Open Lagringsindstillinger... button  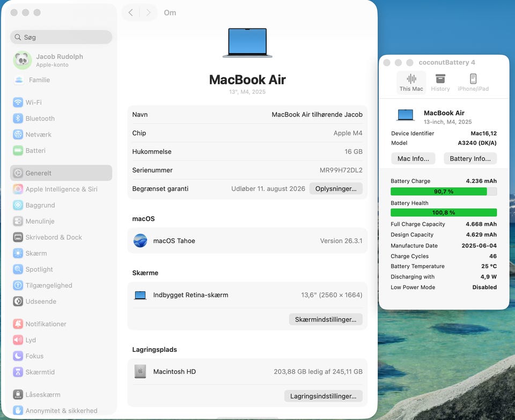pos(323,396)
